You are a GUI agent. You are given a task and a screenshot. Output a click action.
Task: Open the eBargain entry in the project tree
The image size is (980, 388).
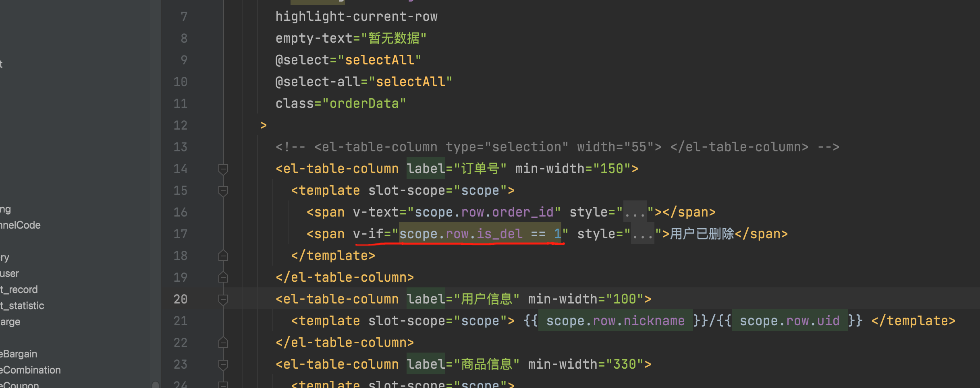click(19, 354)
